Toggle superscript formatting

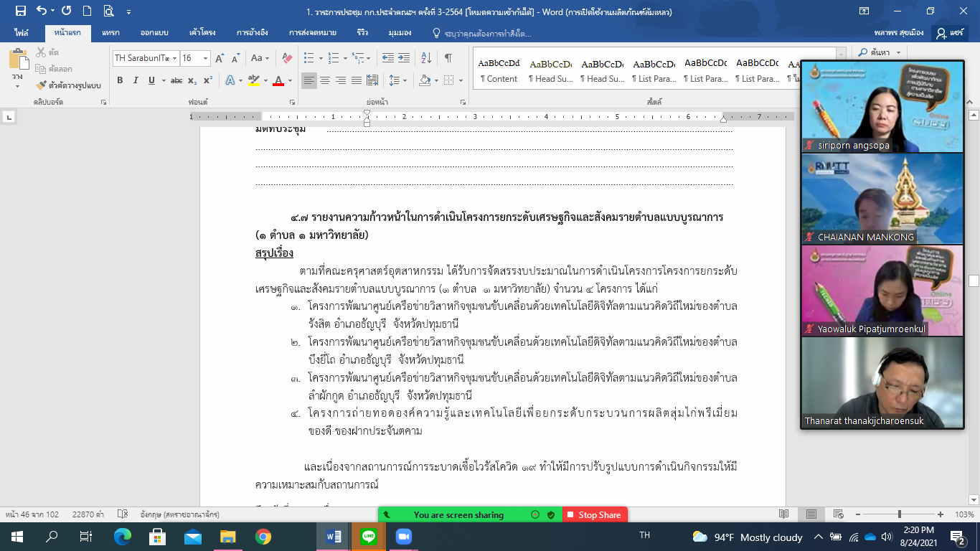(208, 80)
